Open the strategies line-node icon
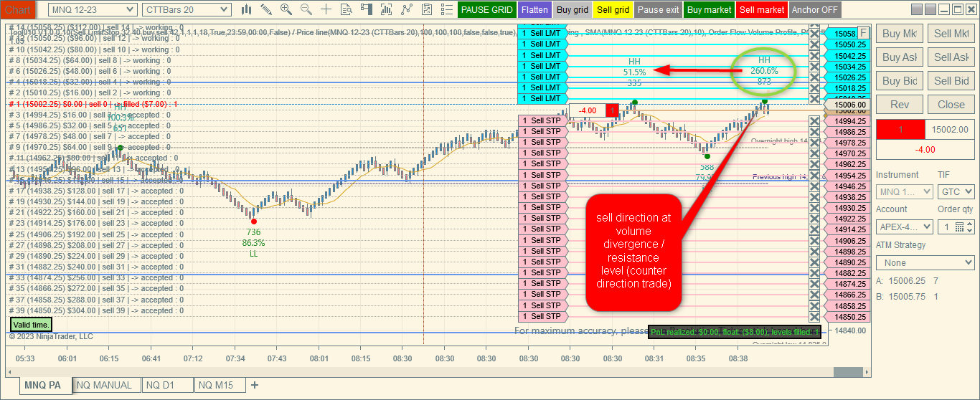The image size is (980, 400). pos(407,9)
